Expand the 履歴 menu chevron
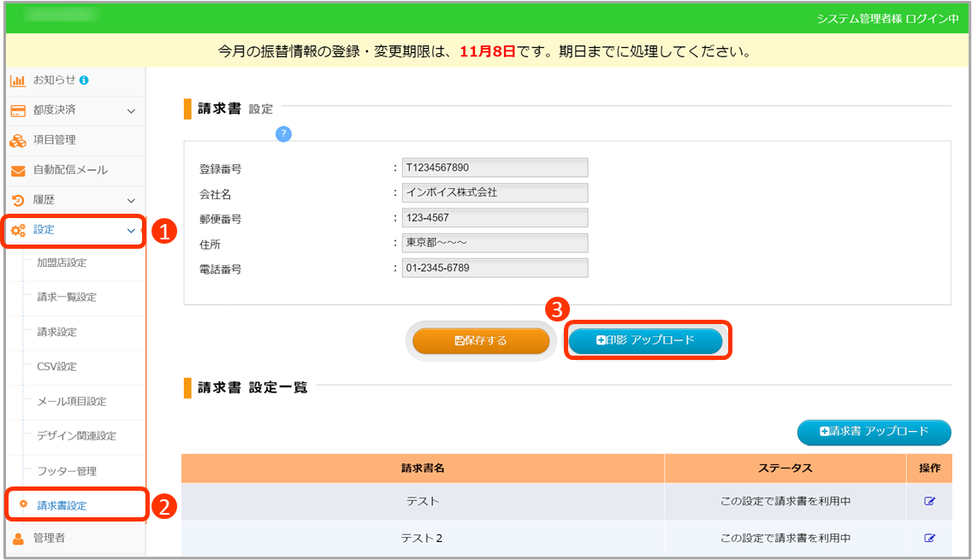 [131, 200]
